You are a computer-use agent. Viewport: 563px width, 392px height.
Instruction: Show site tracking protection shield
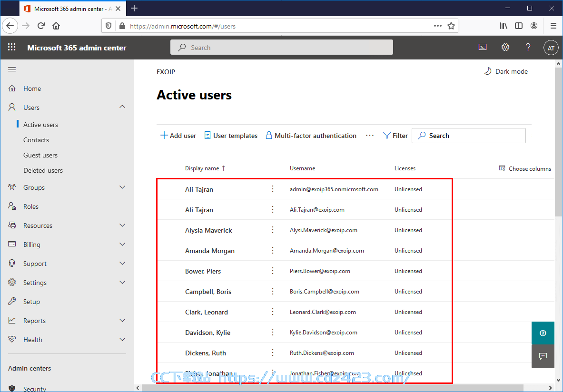pos(109,26)
